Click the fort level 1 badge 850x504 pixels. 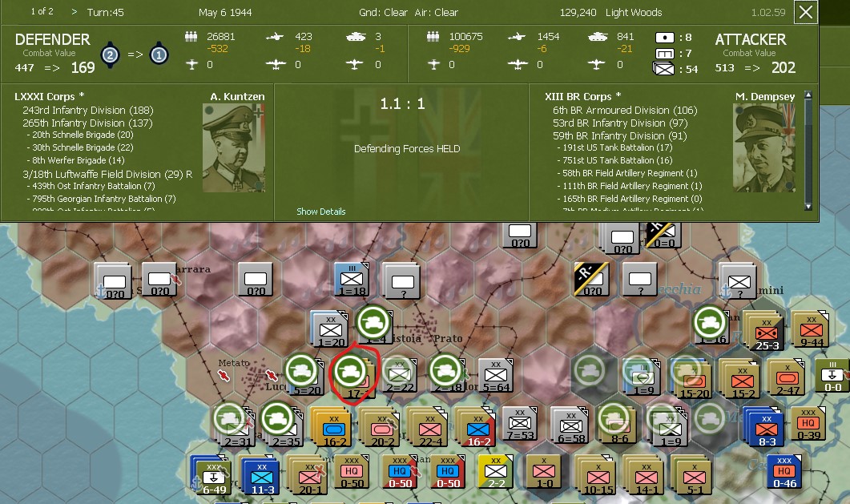(159, 54)
